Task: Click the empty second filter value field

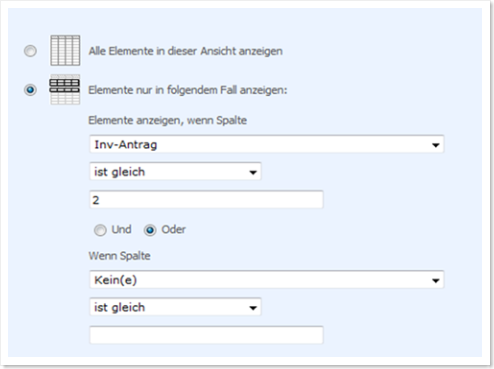Action: (x=206, y=335)
